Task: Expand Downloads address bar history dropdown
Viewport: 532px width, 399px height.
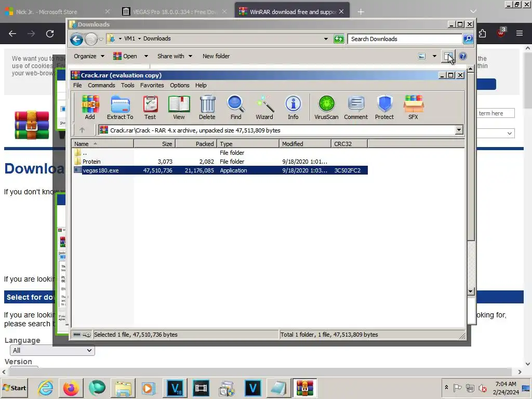Action: coord(326,39)
